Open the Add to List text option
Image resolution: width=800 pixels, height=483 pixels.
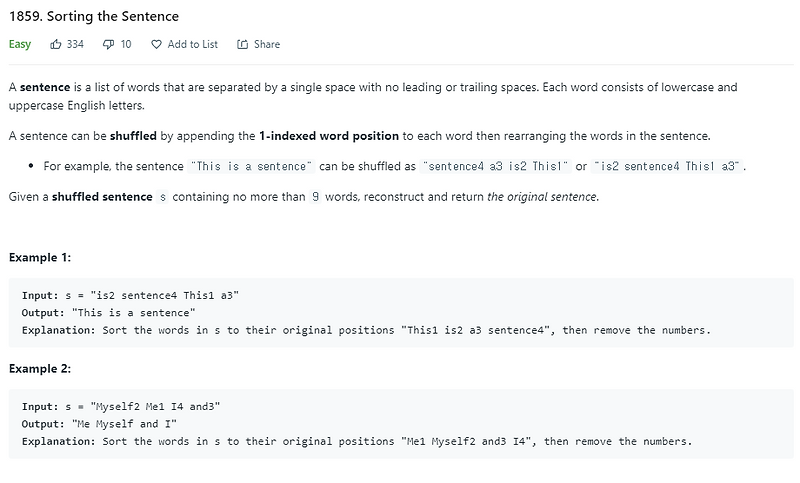pos(192,44)
